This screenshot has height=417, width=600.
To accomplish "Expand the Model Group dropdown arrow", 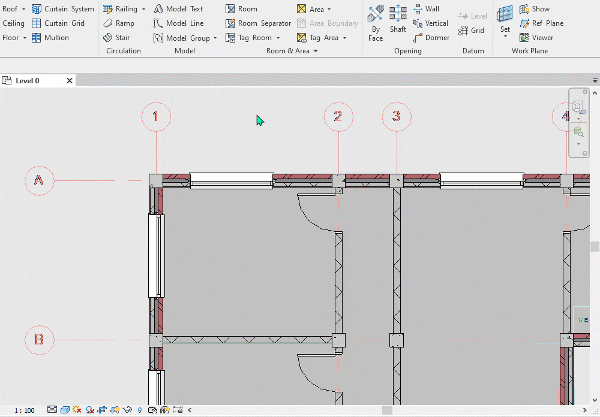I will (215, 38).
